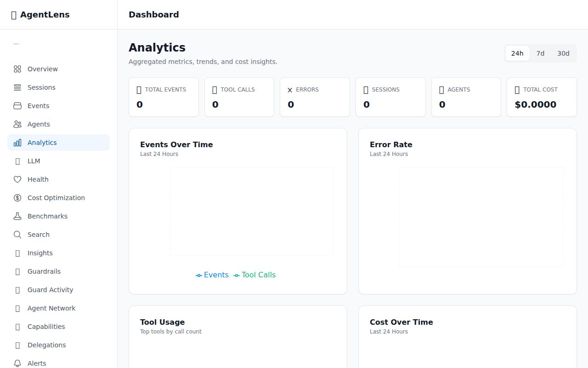Click the Alerts bell icon

click(17, 363)
